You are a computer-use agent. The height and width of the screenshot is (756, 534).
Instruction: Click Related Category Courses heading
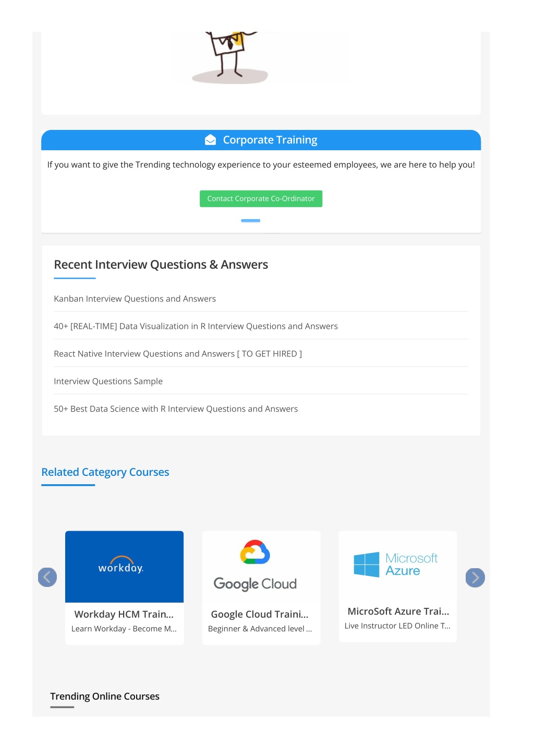pos(105,472)
